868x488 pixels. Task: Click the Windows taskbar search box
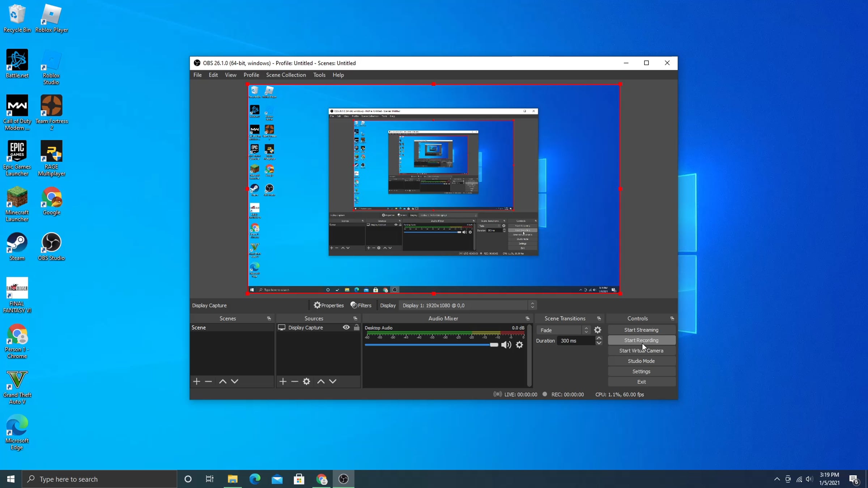pos(99,479)
